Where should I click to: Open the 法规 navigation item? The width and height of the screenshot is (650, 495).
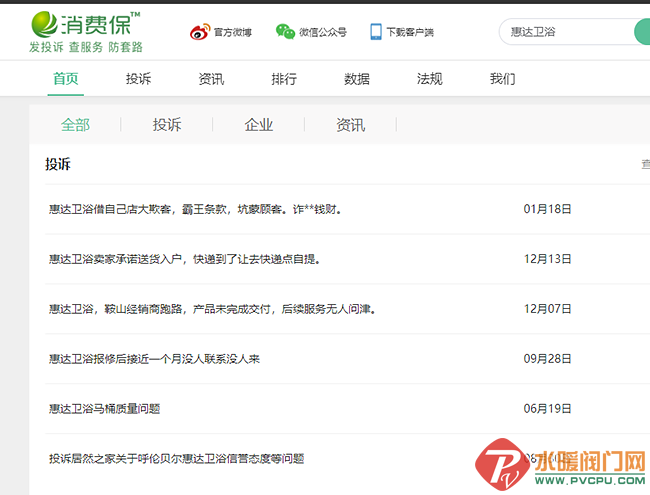(x=429, y=78)
